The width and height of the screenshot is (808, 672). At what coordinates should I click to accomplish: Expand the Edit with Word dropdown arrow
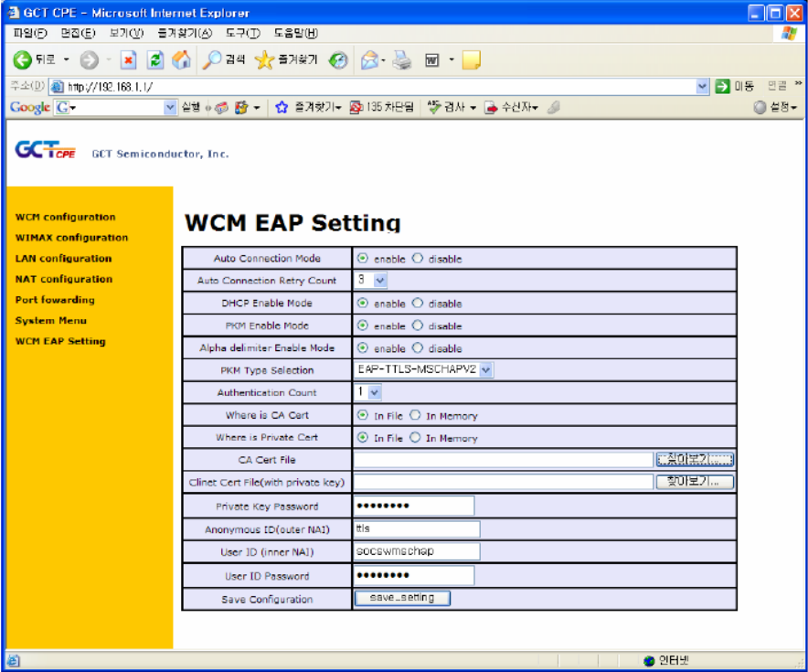(x=452, y=60)
